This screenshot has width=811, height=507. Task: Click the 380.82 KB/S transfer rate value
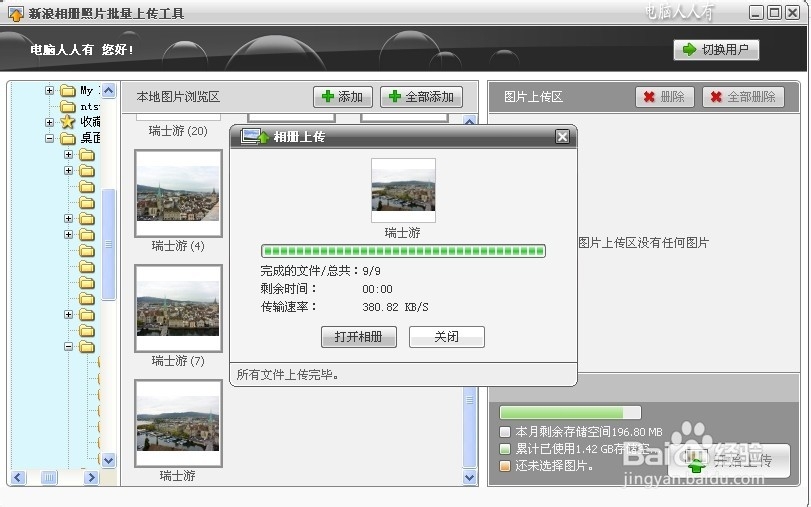(x=395, y=307)
